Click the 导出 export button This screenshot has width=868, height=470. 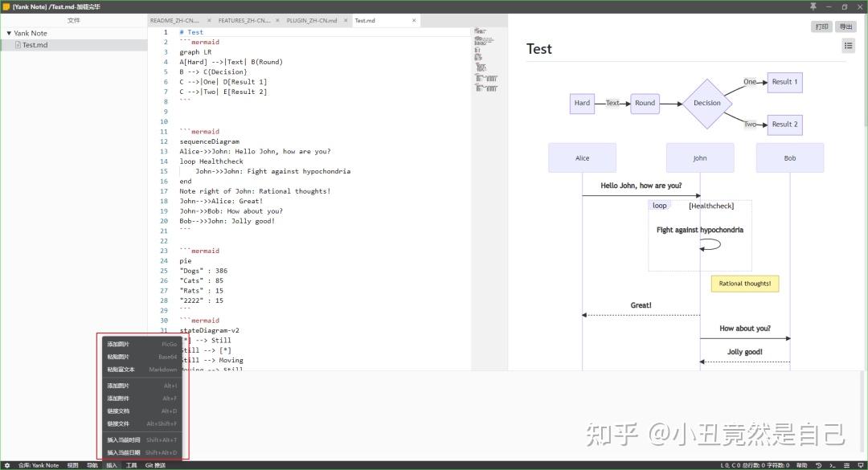(845, 27)
